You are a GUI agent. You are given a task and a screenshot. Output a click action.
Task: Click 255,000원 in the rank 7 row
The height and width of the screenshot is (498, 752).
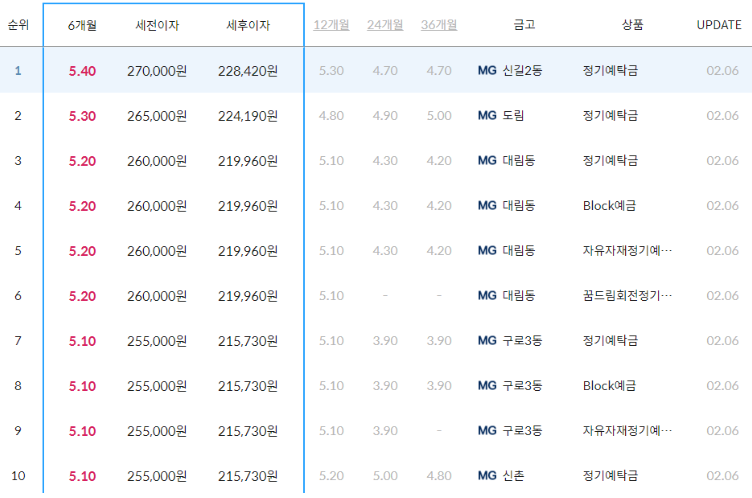coord(157,341)
